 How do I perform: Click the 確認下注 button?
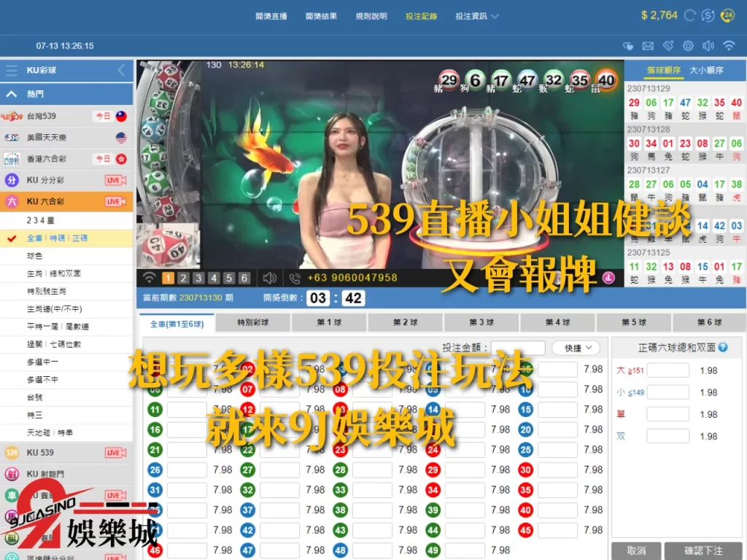coord(703,551)
